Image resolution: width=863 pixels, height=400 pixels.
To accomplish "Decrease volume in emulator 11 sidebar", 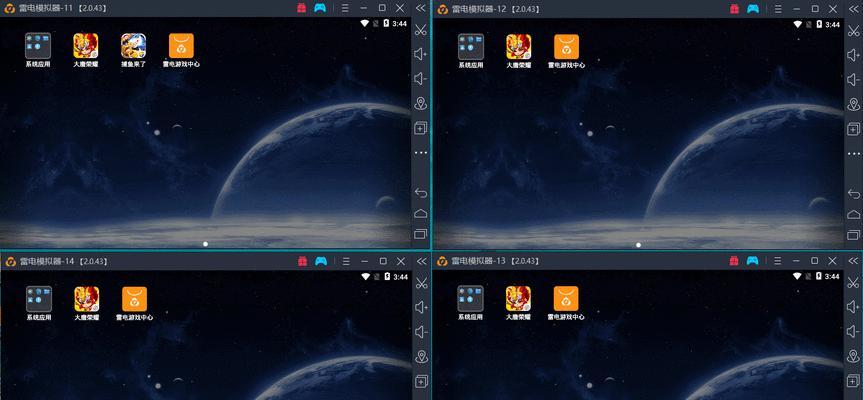I will point(421,79).
